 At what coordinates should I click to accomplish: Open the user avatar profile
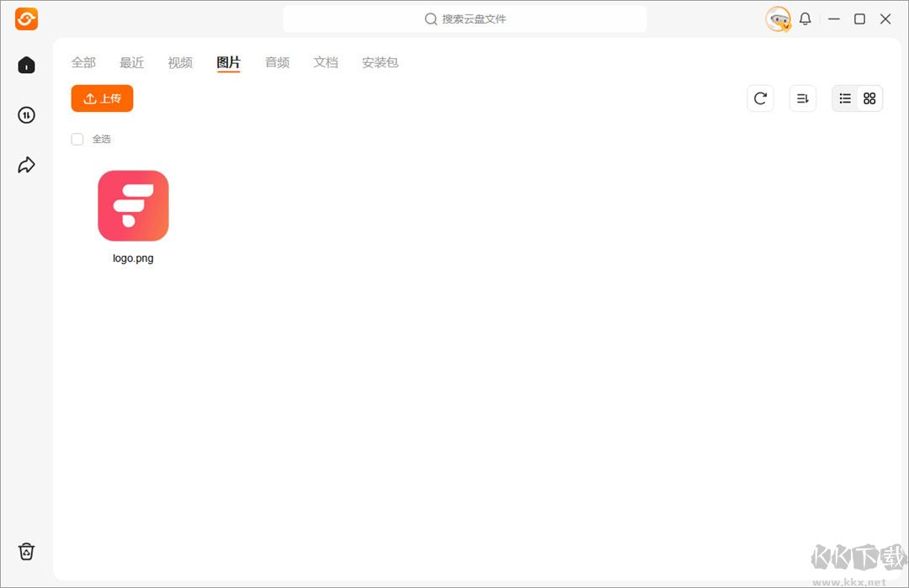[778, 19]
